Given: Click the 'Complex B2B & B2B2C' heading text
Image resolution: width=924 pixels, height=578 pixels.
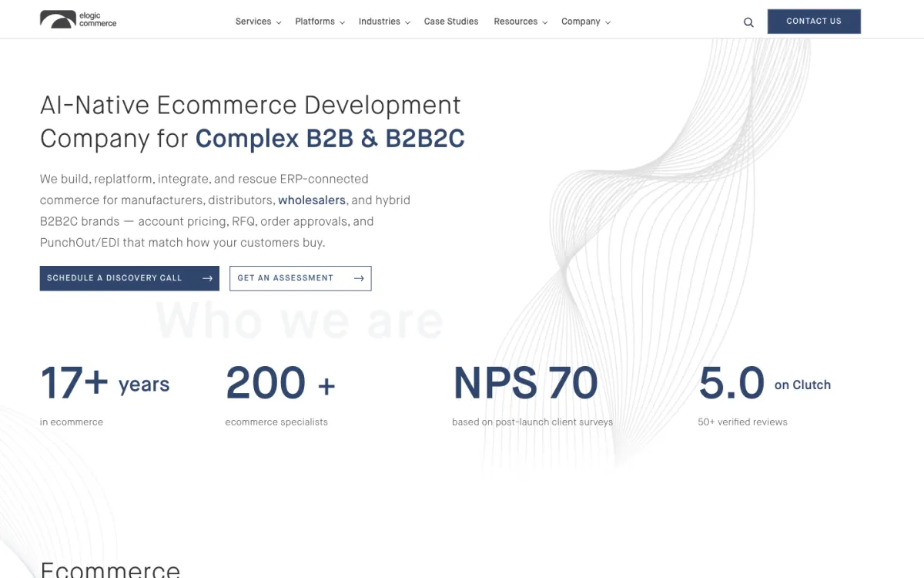Looking at the screenshot, I should click(x=330, y=139).
